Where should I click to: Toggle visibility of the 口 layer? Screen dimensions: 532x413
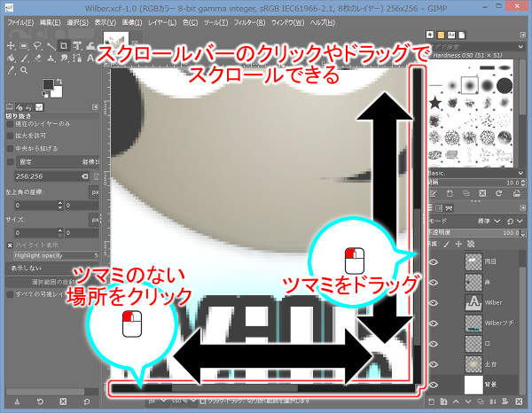click(434, 344)
